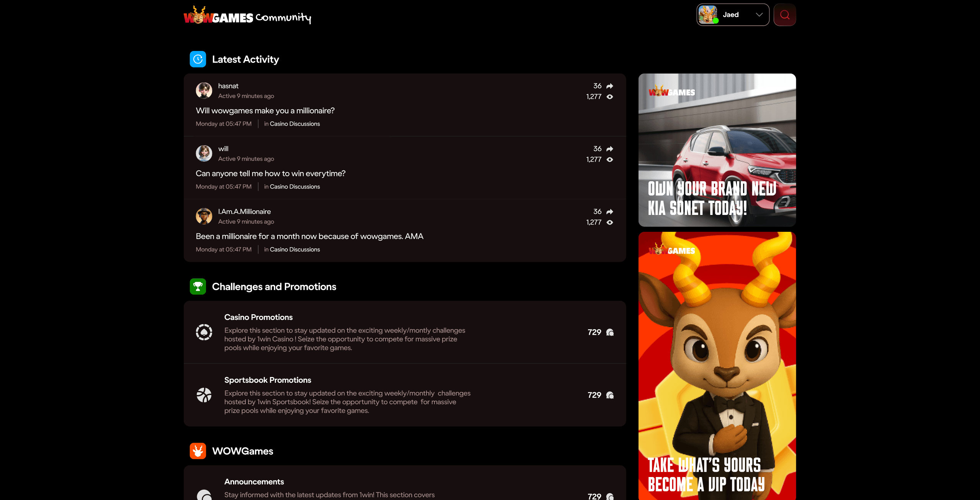Open will's profile avatar

[204, 153]
